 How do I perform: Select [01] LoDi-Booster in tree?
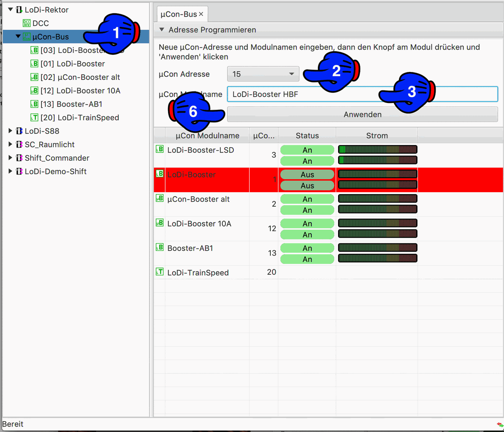[73, 64]
